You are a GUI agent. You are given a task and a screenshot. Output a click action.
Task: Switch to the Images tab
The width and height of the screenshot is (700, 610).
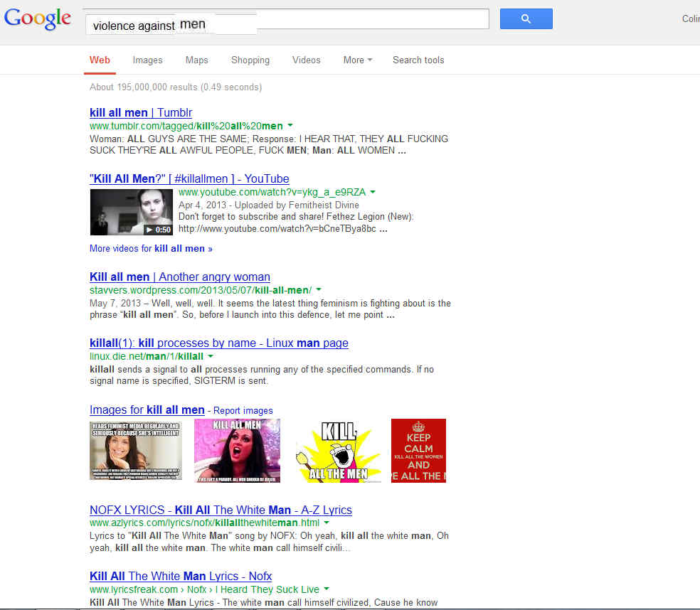click(x=147, y=60)
